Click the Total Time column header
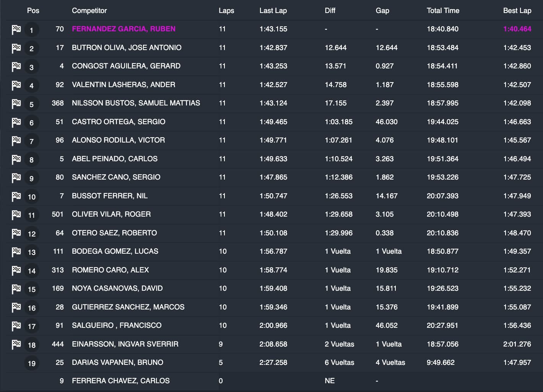This screenshot has height=392, width=543. (443, 11)
